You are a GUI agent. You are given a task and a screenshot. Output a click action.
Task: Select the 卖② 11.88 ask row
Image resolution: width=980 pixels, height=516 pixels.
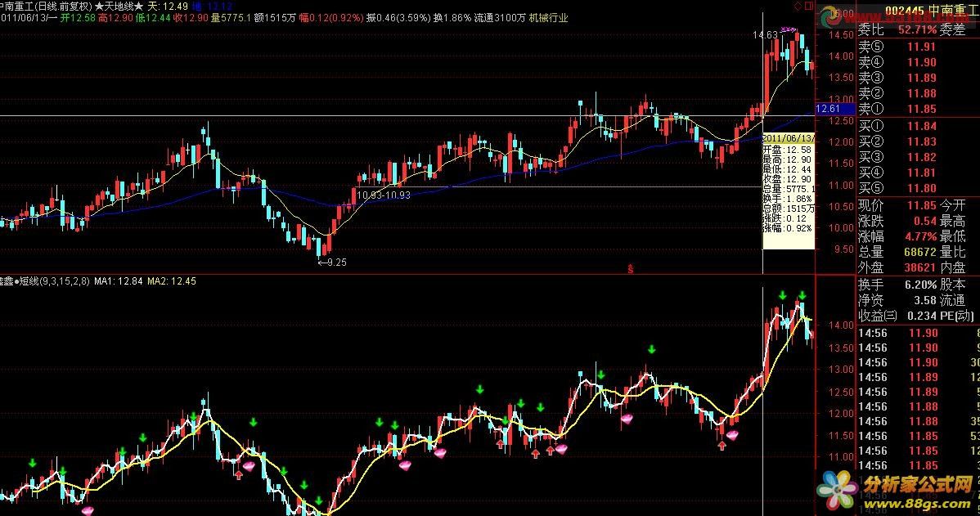[x=897, y=94]
